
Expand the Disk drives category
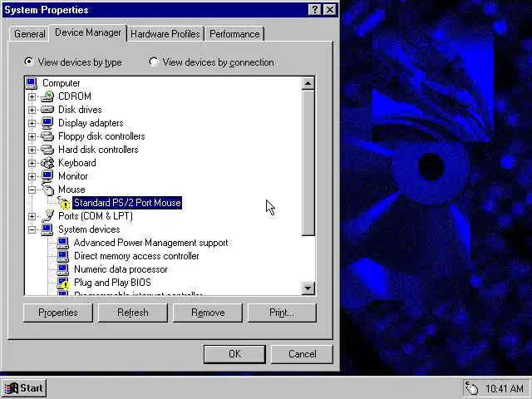pyautogui.click(x=32, y=110)
